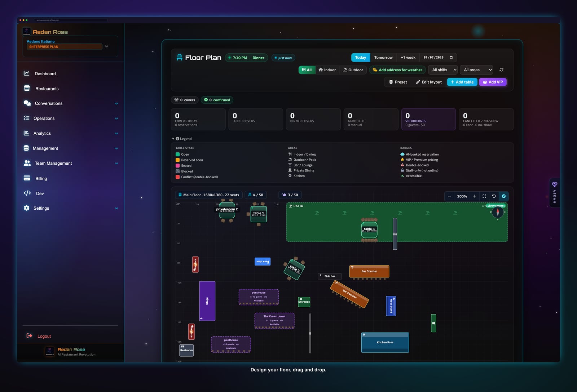Click the Add table button
This screenshot has height=392, width=577.
[462, 82]
